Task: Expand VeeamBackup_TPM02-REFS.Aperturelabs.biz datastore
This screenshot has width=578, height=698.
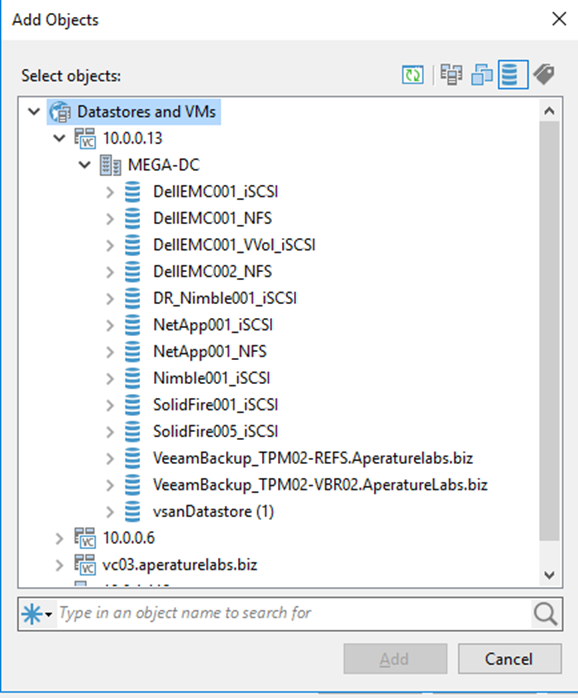Action: click(110, 459)
